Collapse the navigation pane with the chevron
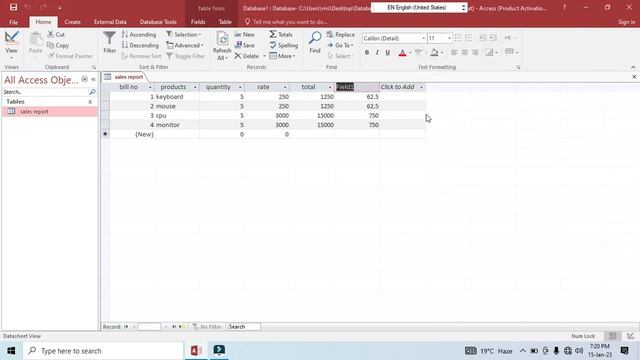 point(93,80)
